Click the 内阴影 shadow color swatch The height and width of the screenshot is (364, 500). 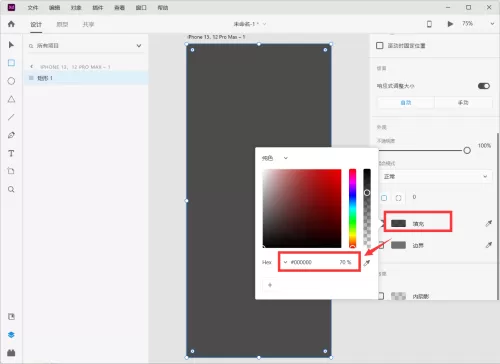398,296
